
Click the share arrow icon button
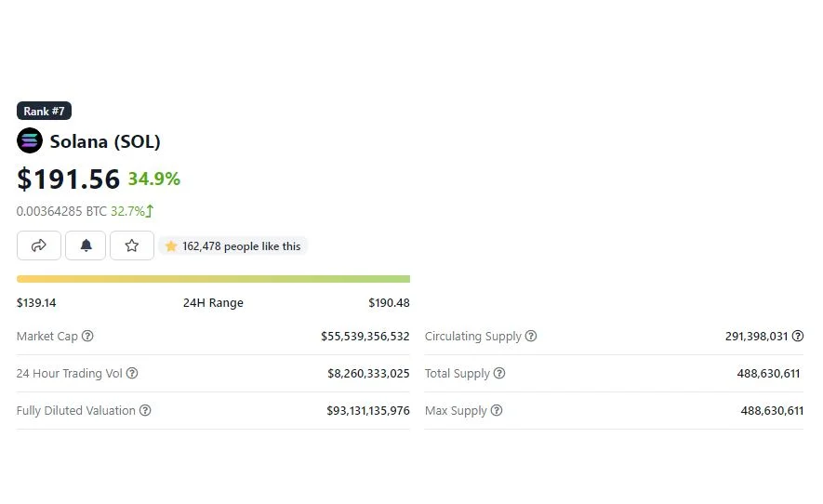(x=39, y=245)
